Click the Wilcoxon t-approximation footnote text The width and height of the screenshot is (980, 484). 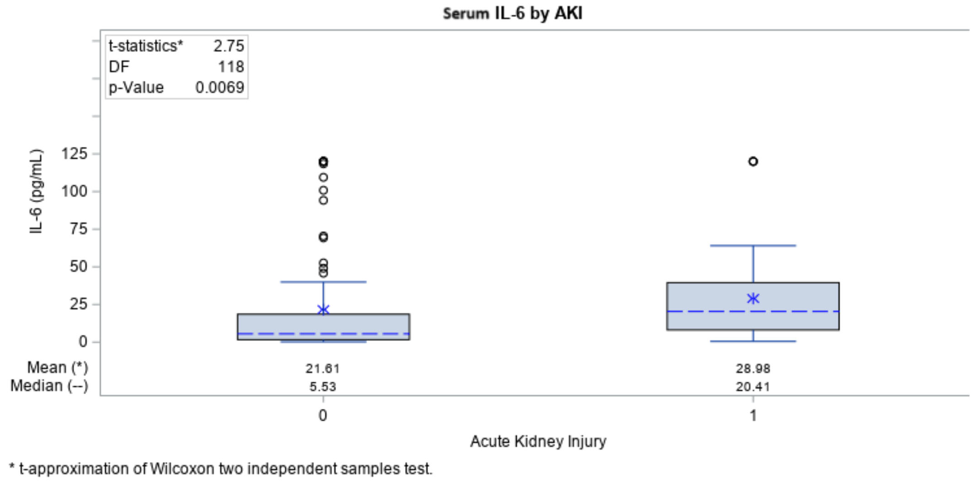pyautogui.click(x=221, y=468)
